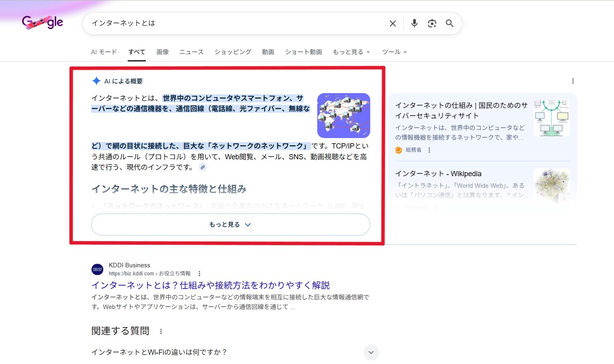Start voice search with the microphone

pyautogui.click(x=414, y=23)
